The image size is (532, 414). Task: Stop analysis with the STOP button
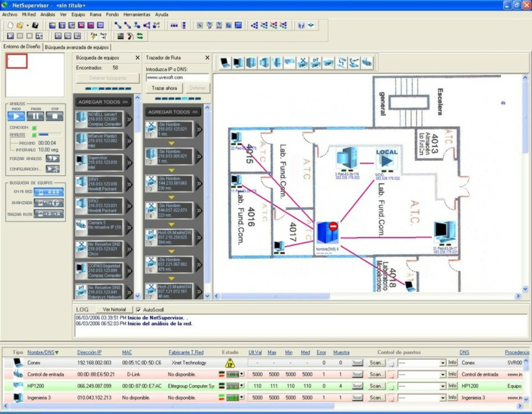(55, 116)
